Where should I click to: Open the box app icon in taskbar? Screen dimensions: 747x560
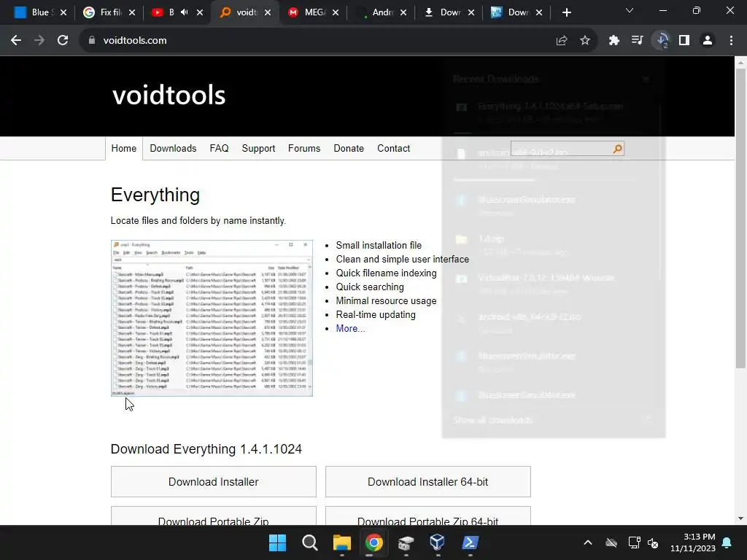tap(406, 542)
